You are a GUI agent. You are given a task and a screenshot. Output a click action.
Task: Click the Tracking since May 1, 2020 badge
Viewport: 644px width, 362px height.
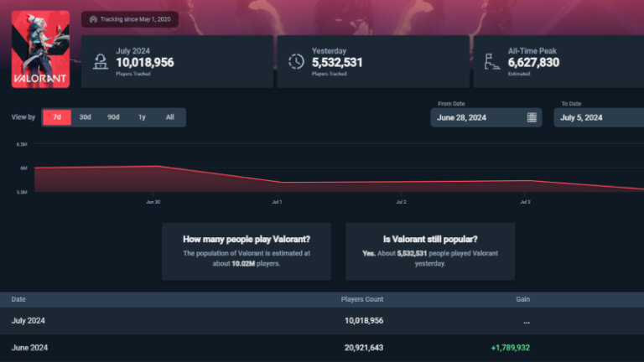(130, 19)
